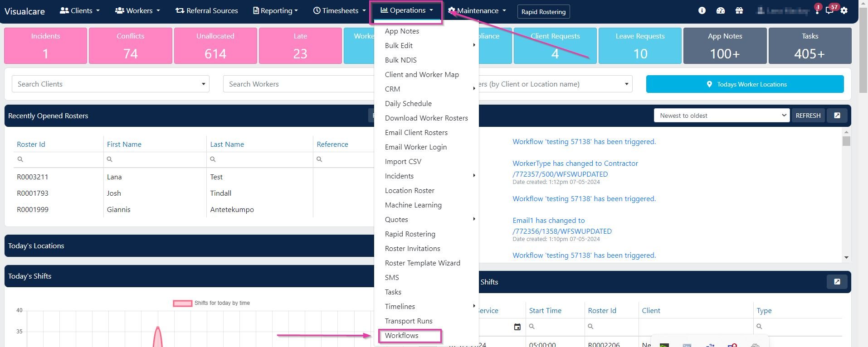Expand the CRM submenu

[426, 89]
